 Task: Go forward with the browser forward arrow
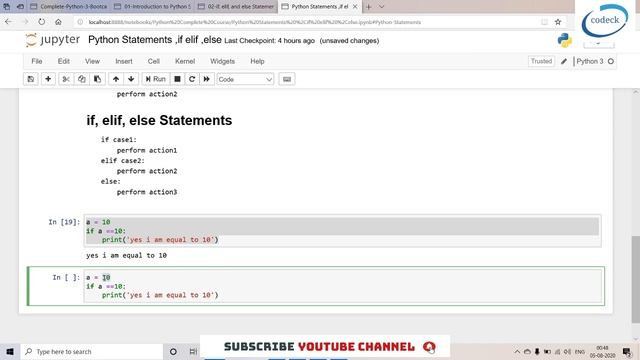[x=25, y=22]
